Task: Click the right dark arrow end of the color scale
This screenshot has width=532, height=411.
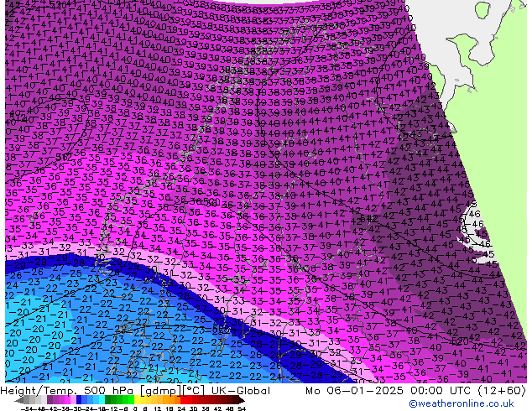Action: tap(241, 401)
